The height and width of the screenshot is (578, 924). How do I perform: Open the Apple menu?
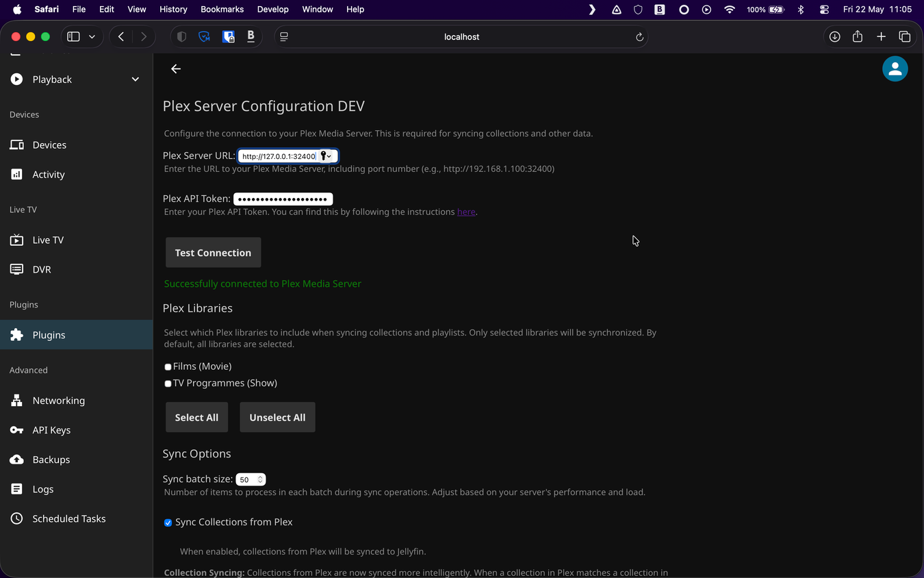click(x=17, y=10)
